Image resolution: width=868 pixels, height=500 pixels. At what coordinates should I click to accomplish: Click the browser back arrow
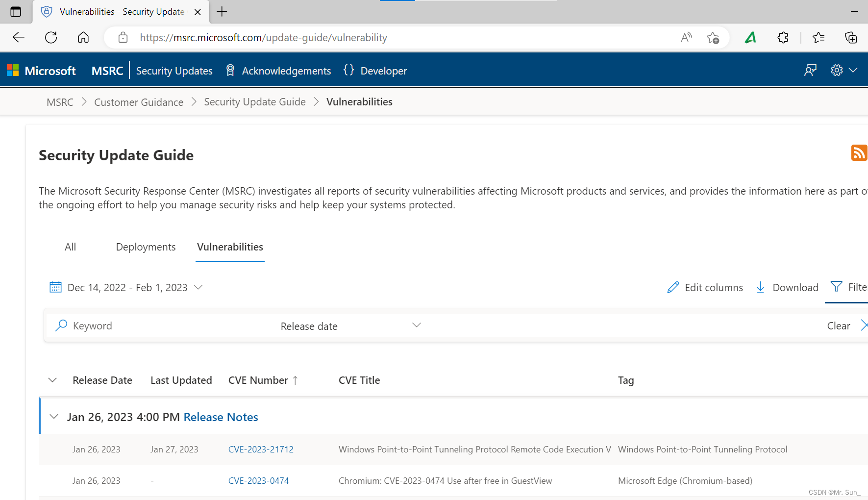(x=19, y=37)
